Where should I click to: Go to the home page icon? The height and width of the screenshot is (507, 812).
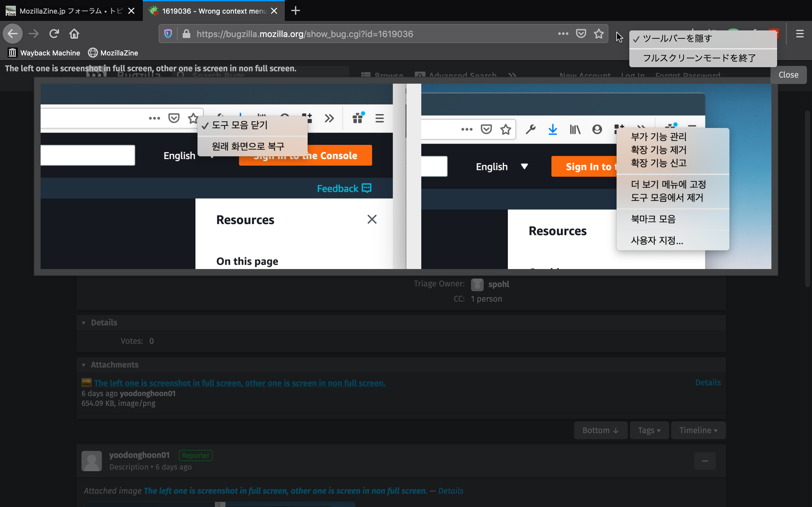pos(74,34)
